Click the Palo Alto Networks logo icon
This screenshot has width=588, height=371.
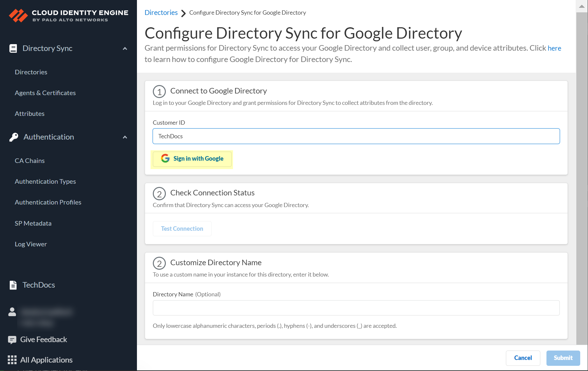point(18,15)
